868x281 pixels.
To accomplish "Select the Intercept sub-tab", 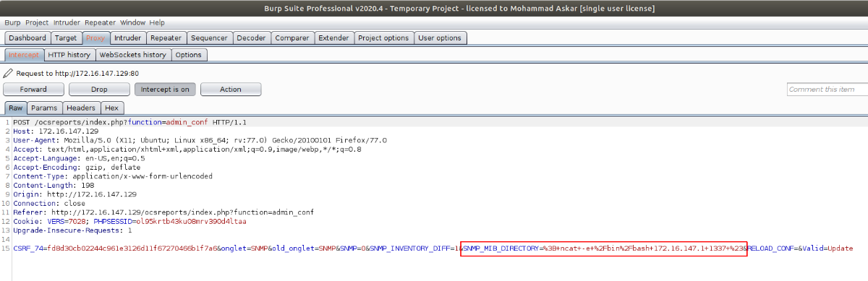I will point(24,55).
